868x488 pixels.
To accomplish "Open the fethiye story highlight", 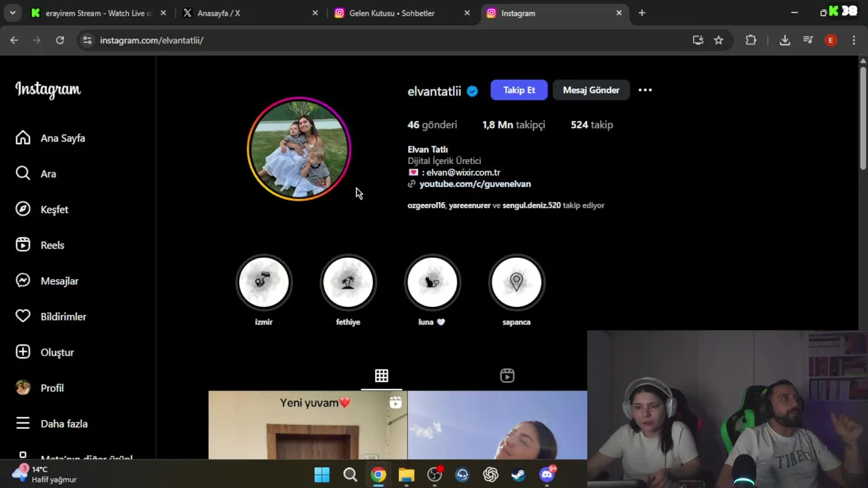I will click(348, 282).
